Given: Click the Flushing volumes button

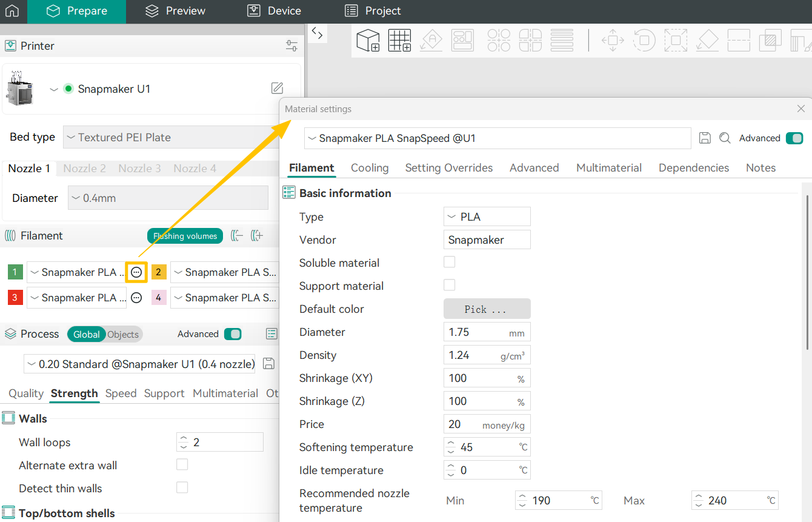Looking at the screenshot, I should tap(185, 236).
